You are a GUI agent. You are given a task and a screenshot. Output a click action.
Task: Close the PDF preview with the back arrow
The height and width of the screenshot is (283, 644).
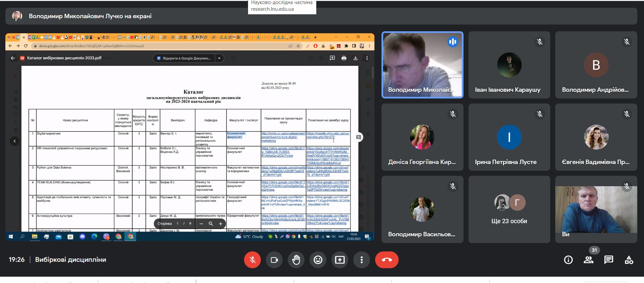tap(13, 58)
